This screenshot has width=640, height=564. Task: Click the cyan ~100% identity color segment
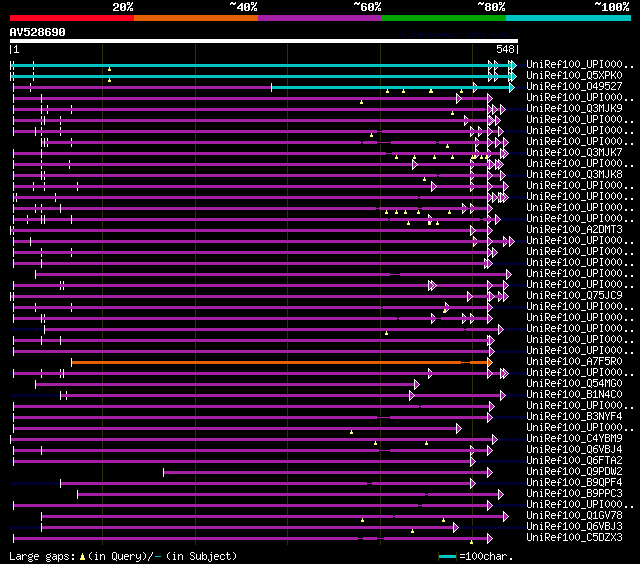click(569, 18)
